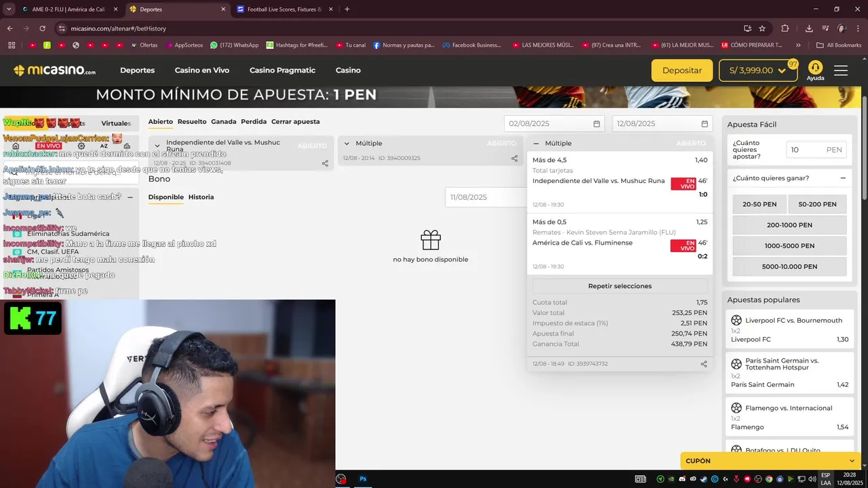Open calendar icon of 02/08/2025 date field
The height and width of the screenshot is (488, 868).
pyautogui.click(x=597, y=124)
